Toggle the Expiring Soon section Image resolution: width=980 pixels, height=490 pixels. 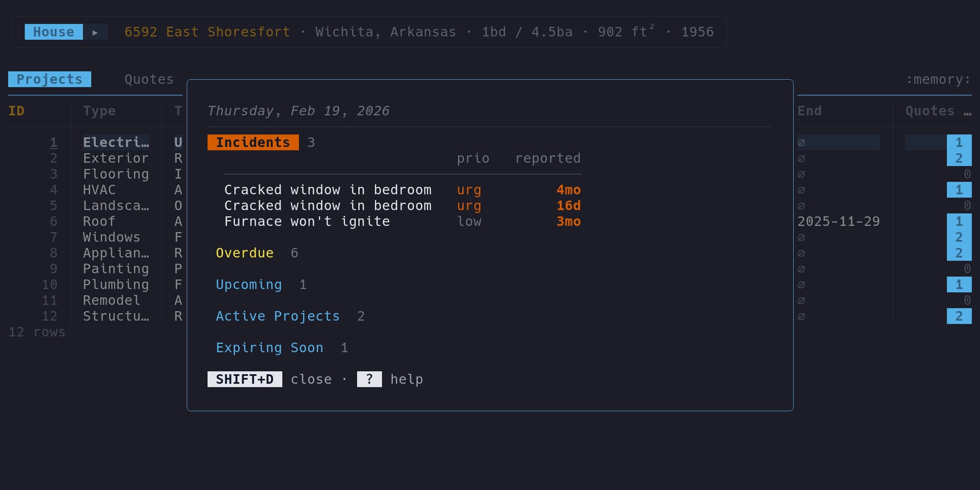[x=269, y=347]
